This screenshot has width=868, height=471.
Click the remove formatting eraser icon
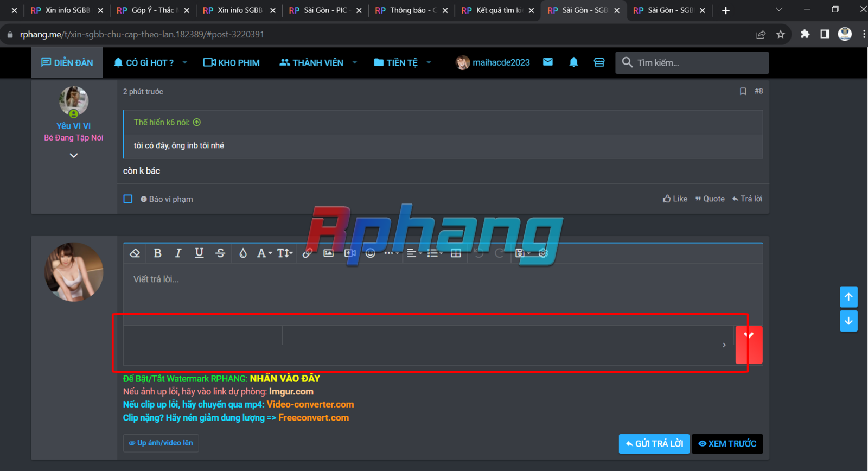click(135, 253)
